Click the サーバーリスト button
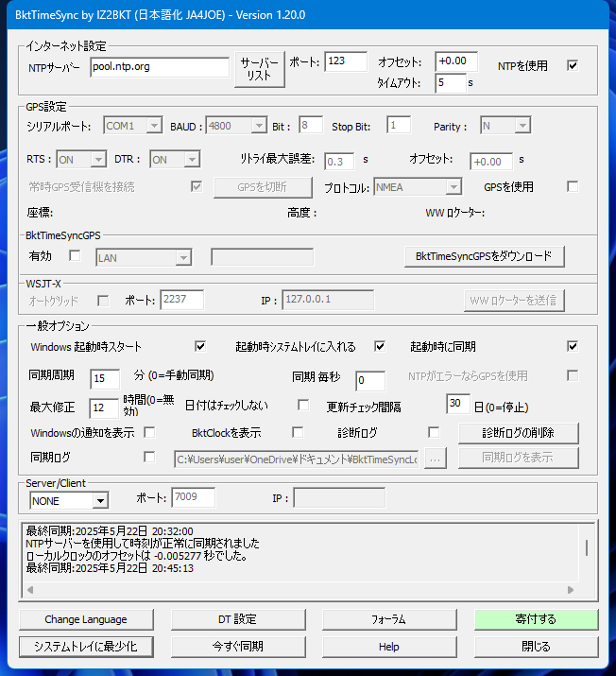 pyautogui.click(x=259, y=69)
